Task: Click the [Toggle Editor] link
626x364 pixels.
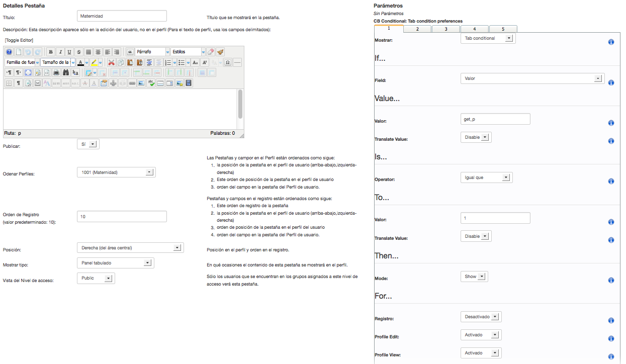Action: pos(19,40)
